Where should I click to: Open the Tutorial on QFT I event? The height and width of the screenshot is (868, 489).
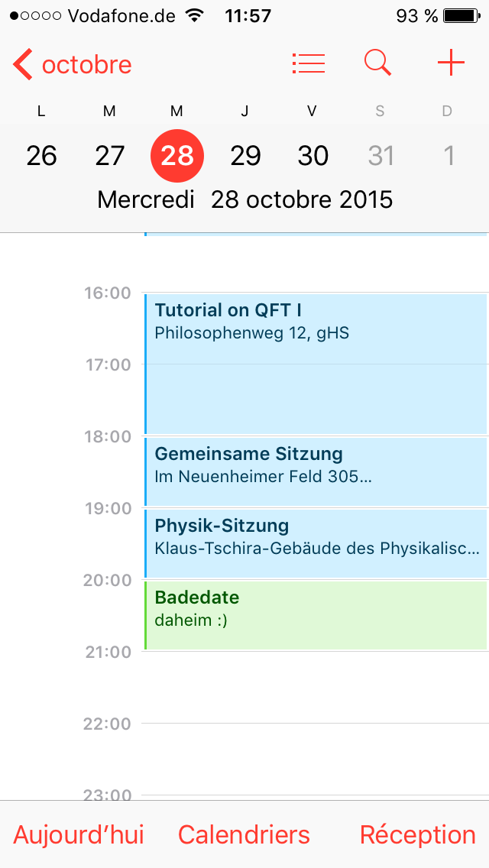point(315,363)
